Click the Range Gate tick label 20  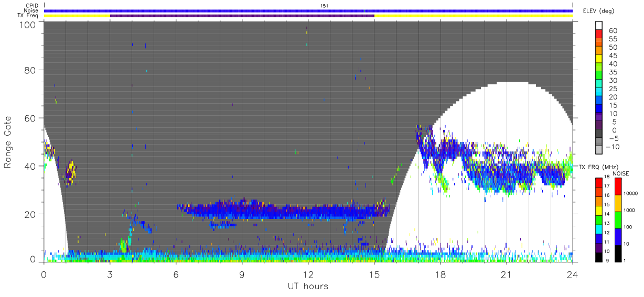[30, 214]
